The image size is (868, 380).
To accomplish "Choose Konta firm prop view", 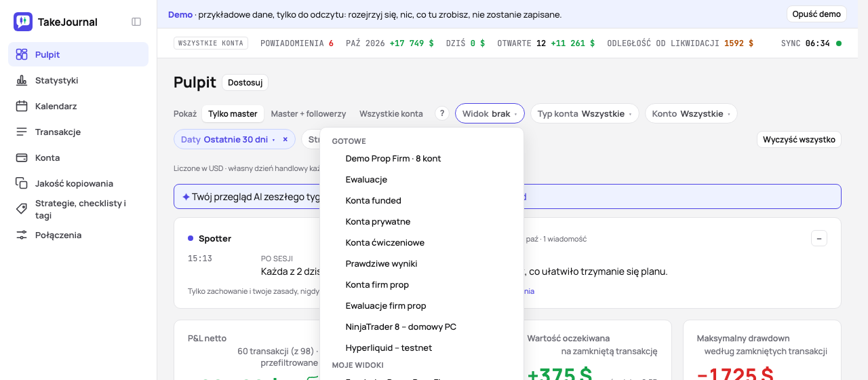I will 422,284.
